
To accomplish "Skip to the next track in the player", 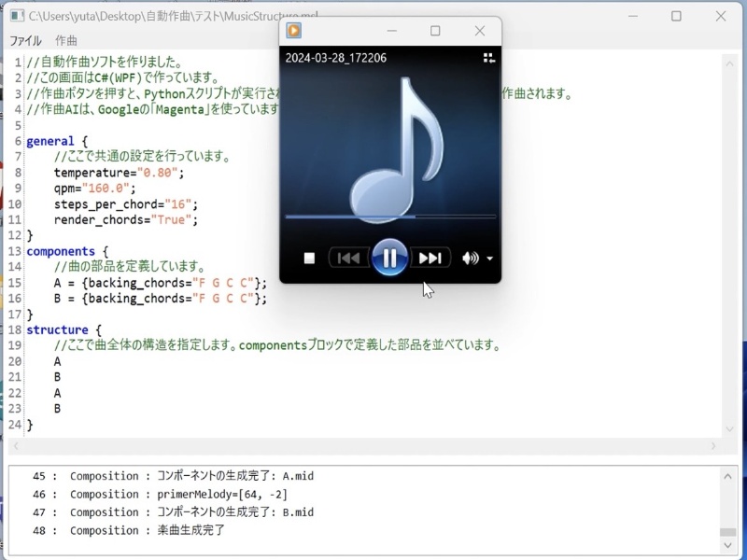I will pyautogui.click(x=430, y=259).
